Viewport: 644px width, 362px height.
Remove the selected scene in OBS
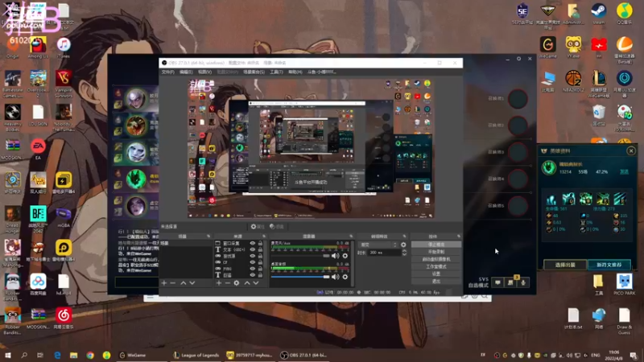tap(173, 283)
